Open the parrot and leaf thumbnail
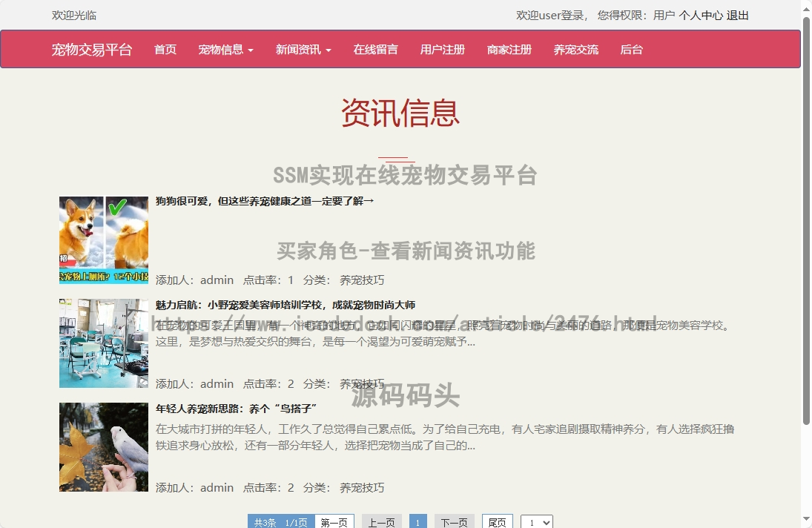Image resolution: width=812 pixels, height=528 pixels. click(104, 447)
